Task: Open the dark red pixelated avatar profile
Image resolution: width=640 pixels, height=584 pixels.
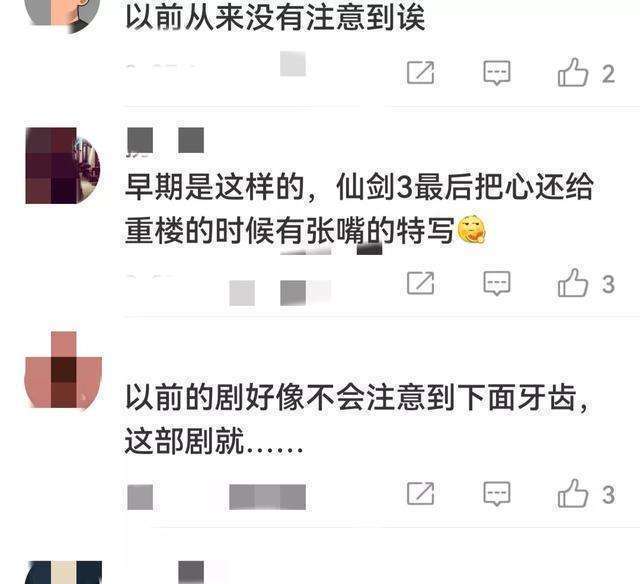Action: pos(63,166)
